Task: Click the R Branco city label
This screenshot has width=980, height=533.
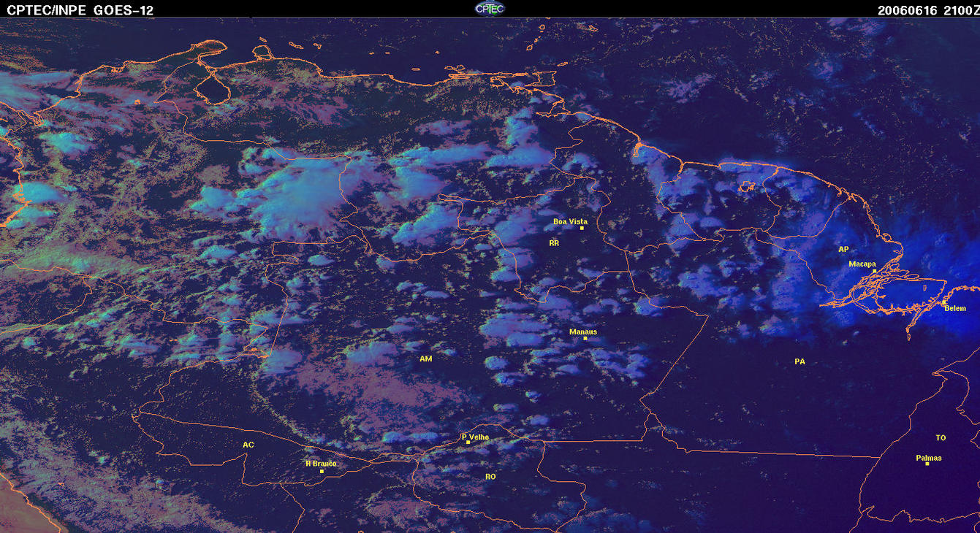Action: (x=321, y=464)
